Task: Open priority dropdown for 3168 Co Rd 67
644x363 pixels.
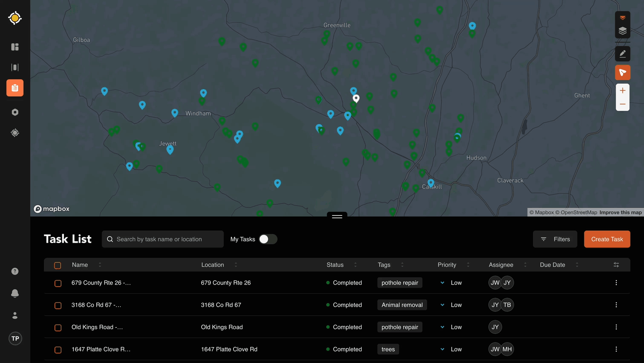Action: [x=442, y=305]
